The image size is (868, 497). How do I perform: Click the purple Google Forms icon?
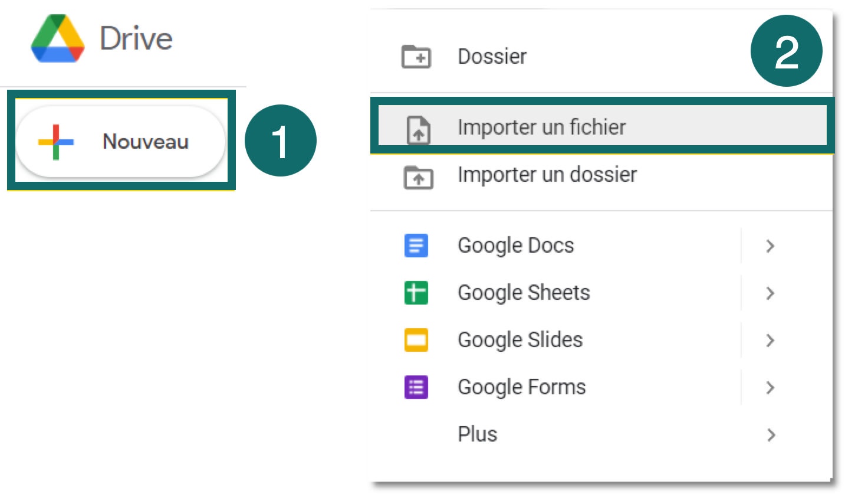point(416,387)
